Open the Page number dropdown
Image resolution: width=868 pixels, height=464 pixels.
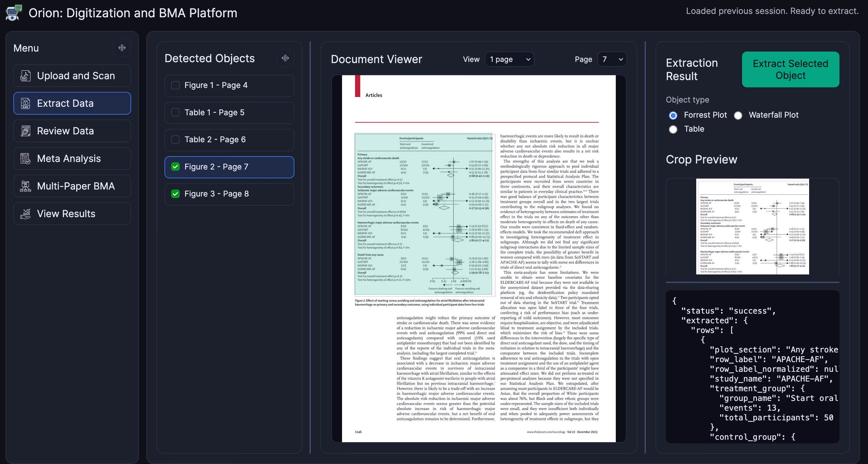coord(612,59)
